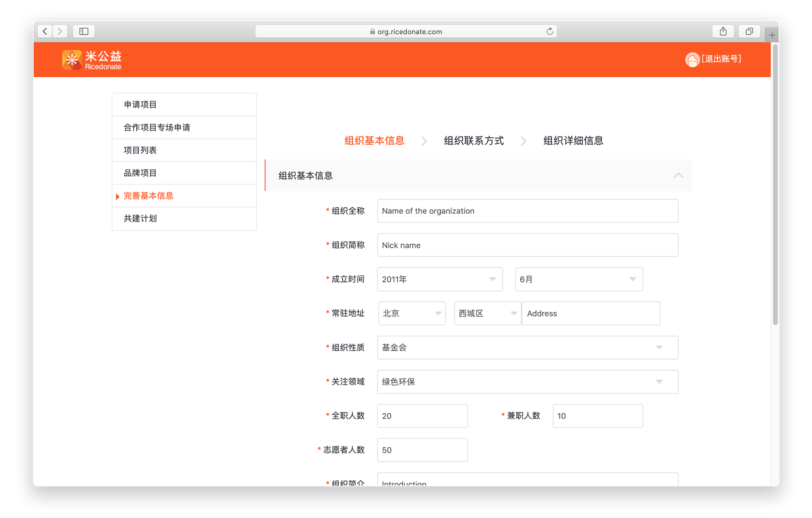Screen dimensions: 812x518
Task: Click the 志愿者人数 field showing 50
Action: tap(422, 450)
